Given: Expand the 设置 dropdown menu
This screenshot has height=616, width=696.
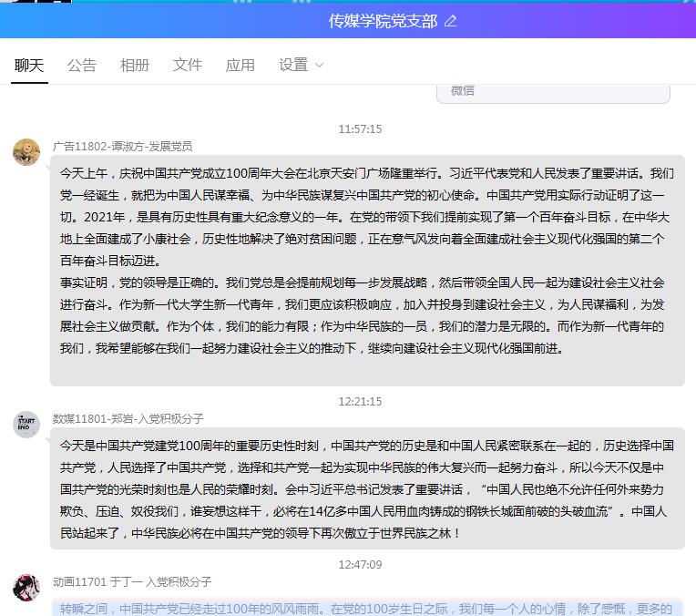Looking at the screenshot, I should tap(293, 65).
